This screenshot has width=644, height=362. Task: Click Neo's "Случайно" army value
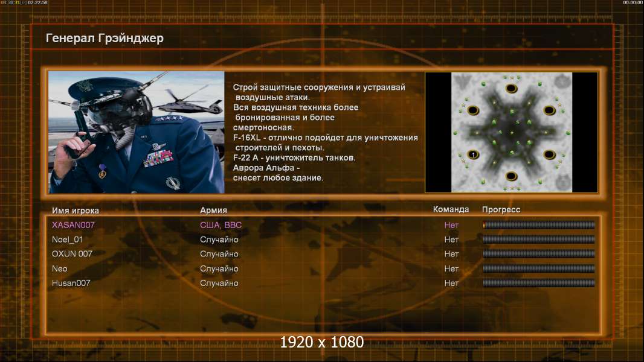tap(219, 268)
